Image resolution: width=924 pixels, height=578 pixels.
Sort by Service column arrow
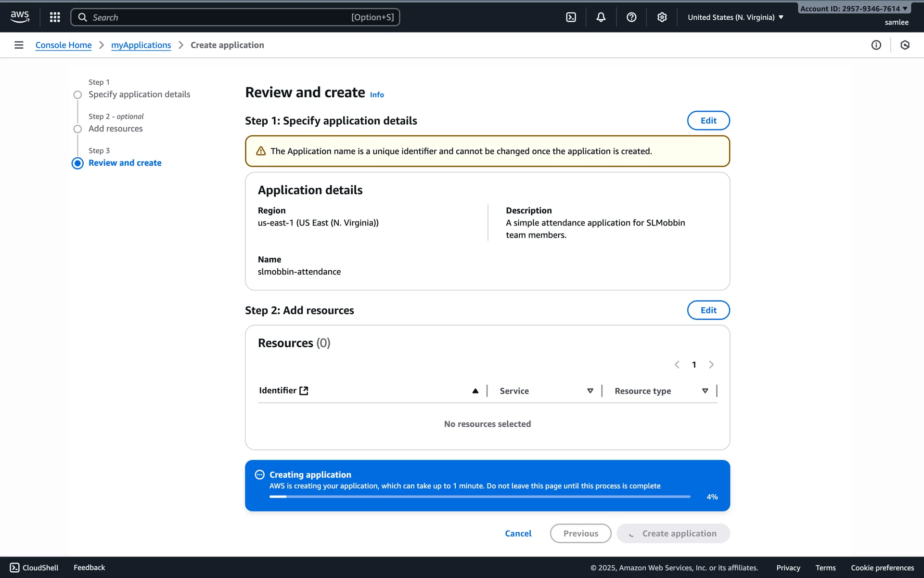pos(590,391)
